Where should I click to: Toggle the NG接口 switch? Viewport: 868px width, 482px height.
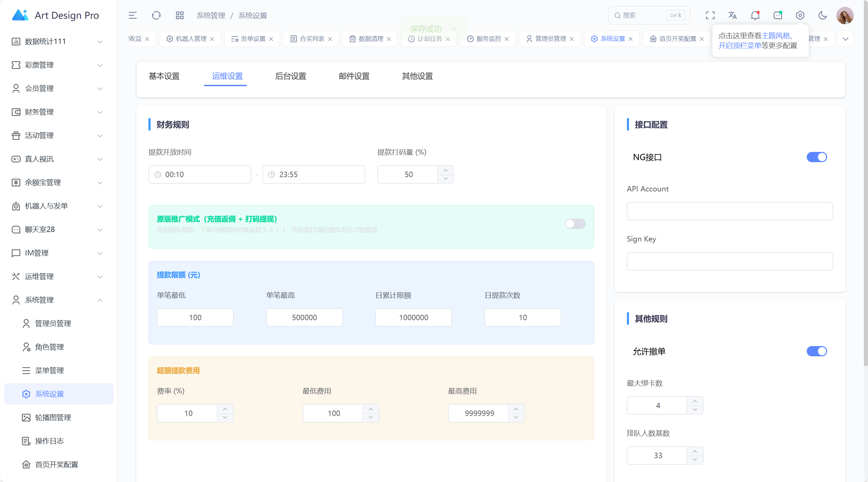click(x=817, y=157)
